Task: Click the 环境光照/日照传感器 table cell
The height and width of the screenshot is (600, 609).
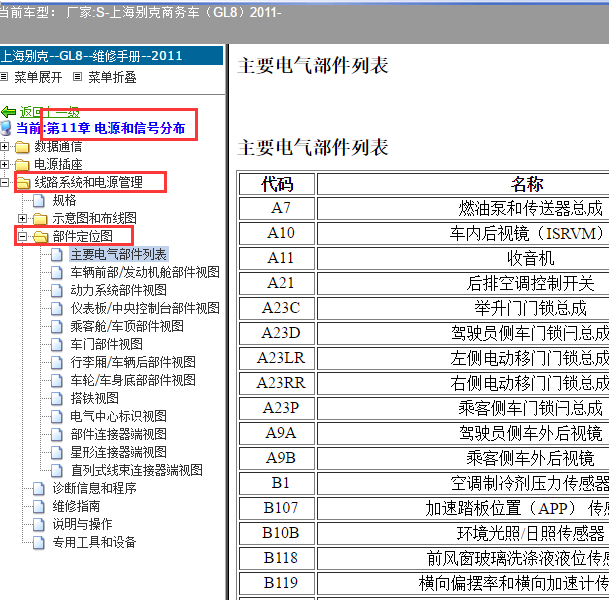Action: 463,533
